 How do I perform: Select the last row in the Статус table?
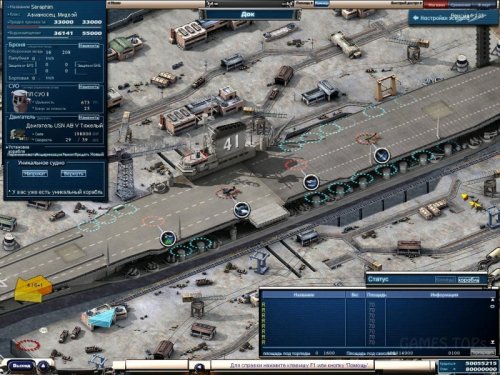tap(376, 342)
